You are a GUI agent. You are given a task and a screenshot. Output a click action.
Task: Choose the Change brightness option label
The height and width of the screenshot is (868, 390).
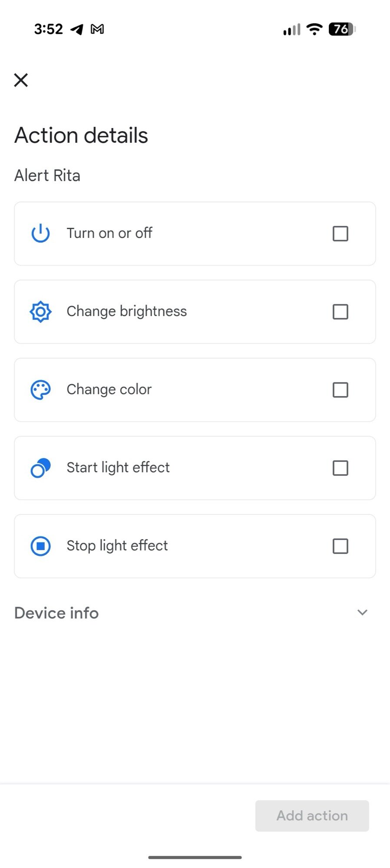pos(126,311)
